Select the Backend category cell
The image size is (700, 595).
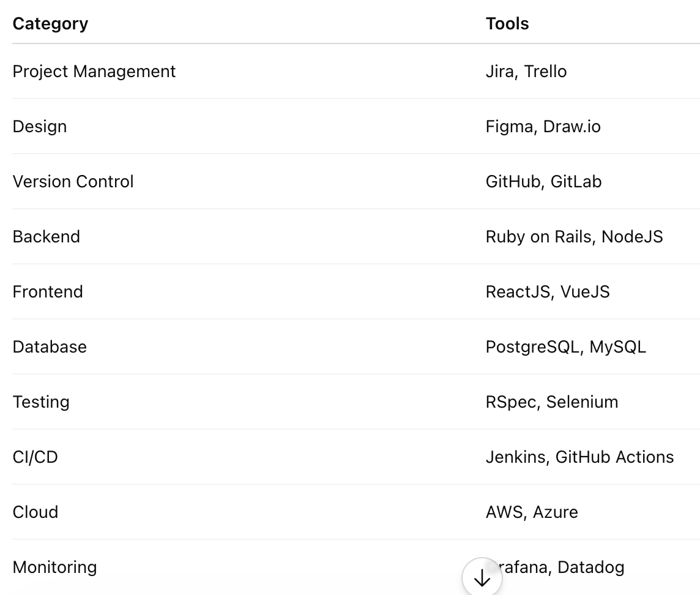coord(47,237)
